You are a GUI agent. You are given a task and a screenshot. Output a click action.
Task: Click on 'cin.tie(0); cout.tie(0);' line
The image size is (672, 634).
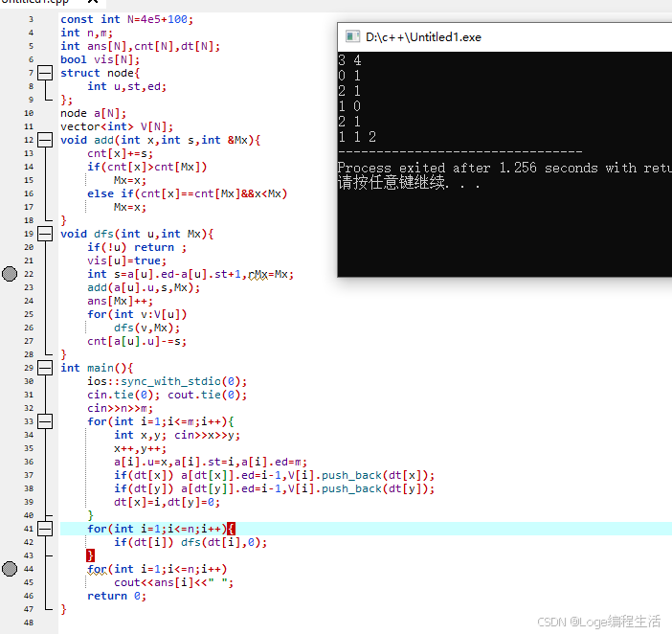pyautogui.click(x=168, y=395)
